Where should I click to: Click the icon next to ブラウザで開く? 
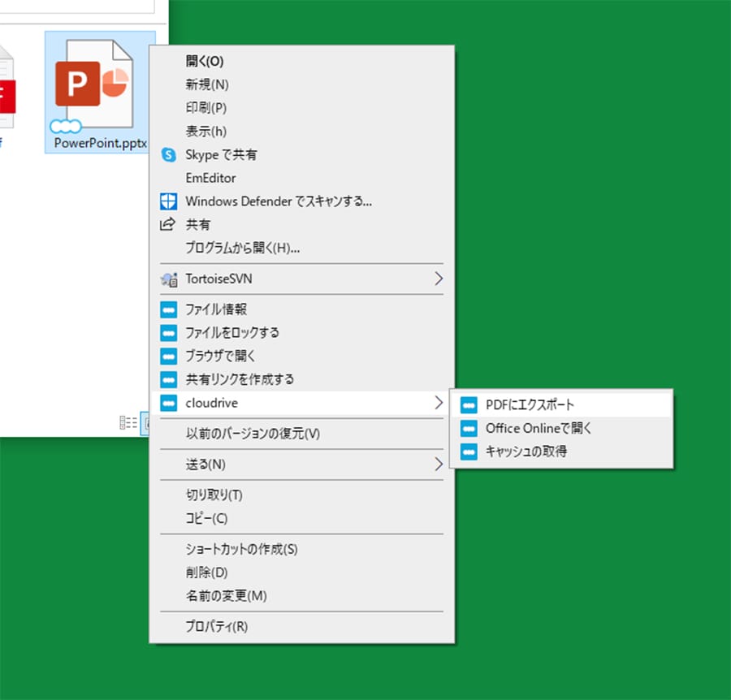click(x=169, y=356)
